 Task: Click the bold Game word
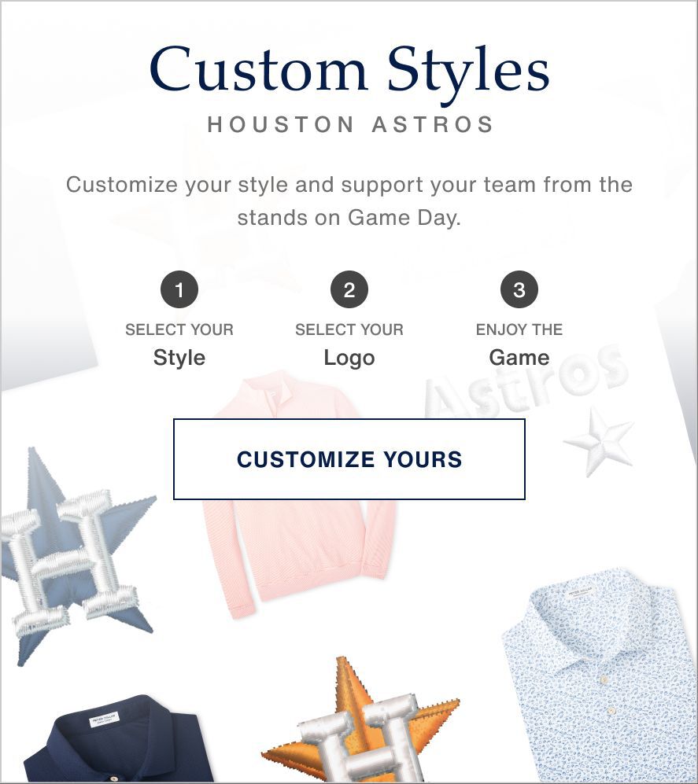point(519,358)
